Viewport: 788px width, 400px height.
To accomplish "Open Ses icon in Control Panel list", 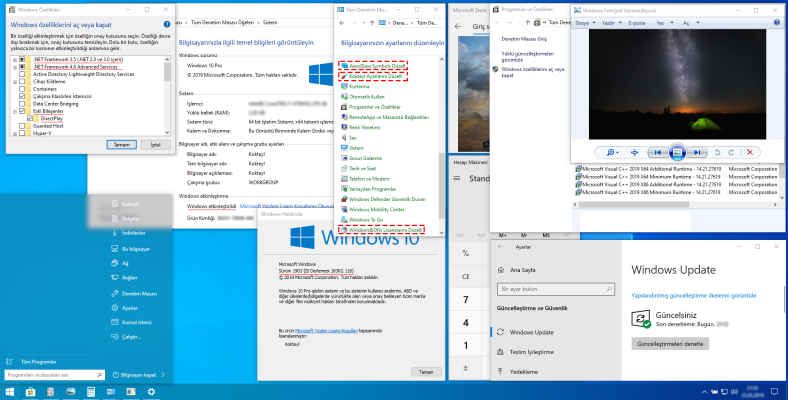I will tap(344, 138).
